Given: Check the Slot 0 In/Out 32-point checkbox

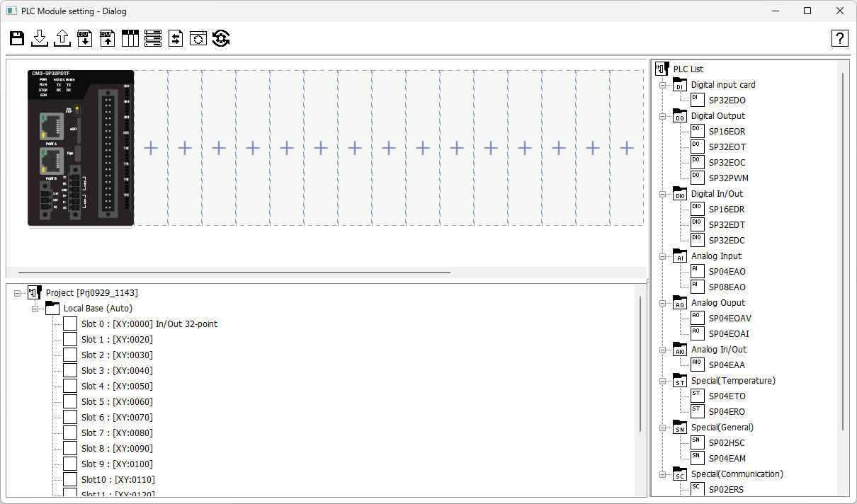Looking at the screenshot, I should [x=70, y=323].
